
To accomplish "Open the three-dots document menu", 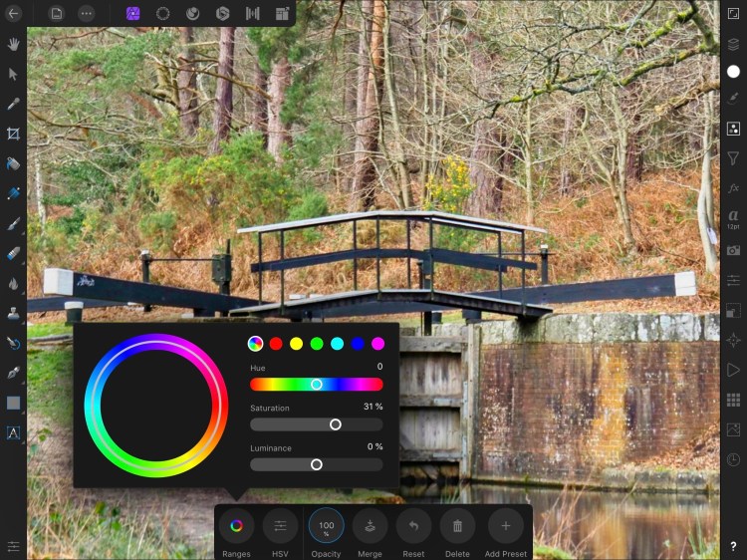I will [x=87, y=14].
